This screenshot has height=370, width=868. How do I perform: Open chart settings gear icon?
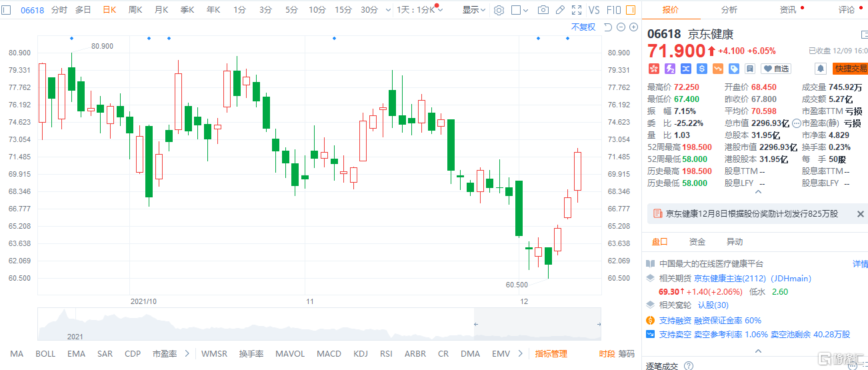point(499,10)
